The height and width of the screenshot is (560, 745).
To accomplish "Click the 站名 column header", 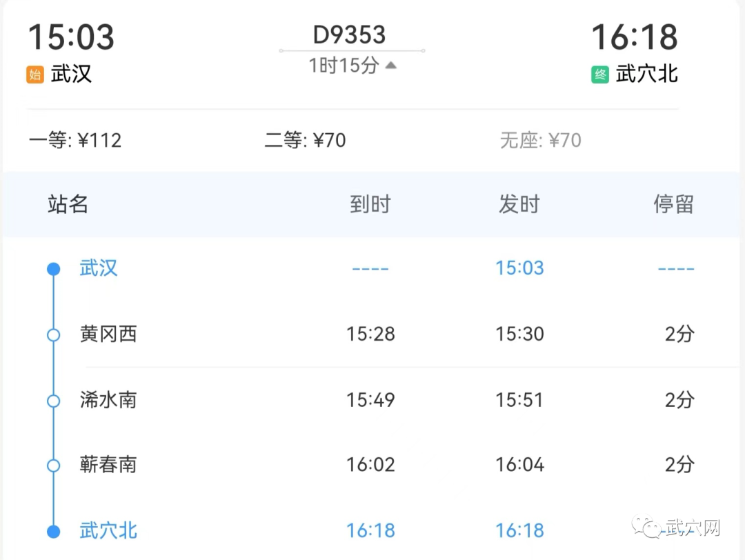I will pyautogui.click(x=68, y=204).
